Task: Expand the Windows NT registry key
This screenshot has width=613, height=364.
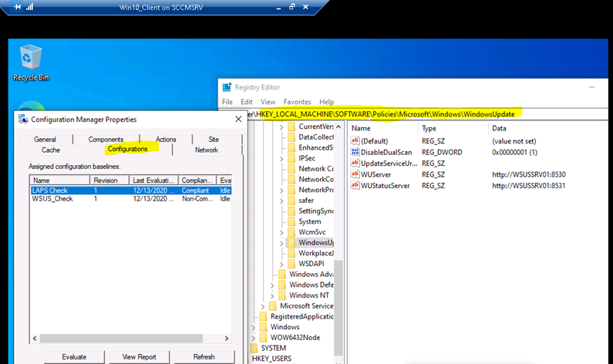Action: click(272, 295)
